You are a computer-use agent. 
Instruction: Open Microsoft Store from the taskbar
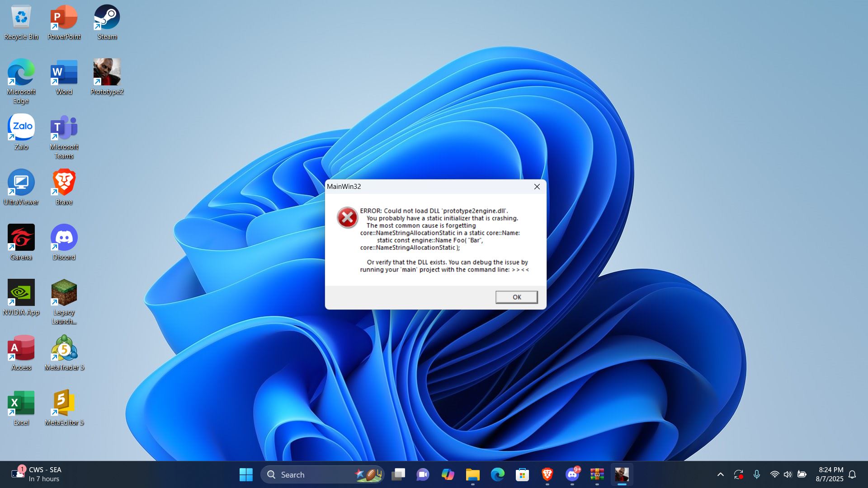[522, 474]
